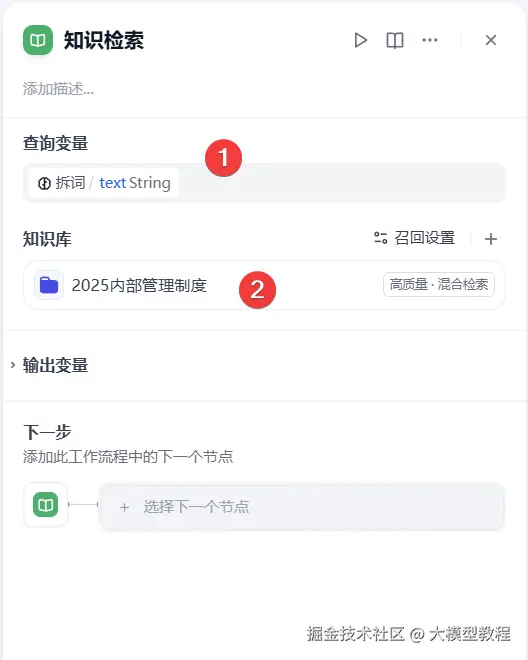The image size is (528, 660).
Task: Click the green node icon under 下一步
Action: [45, 504]
